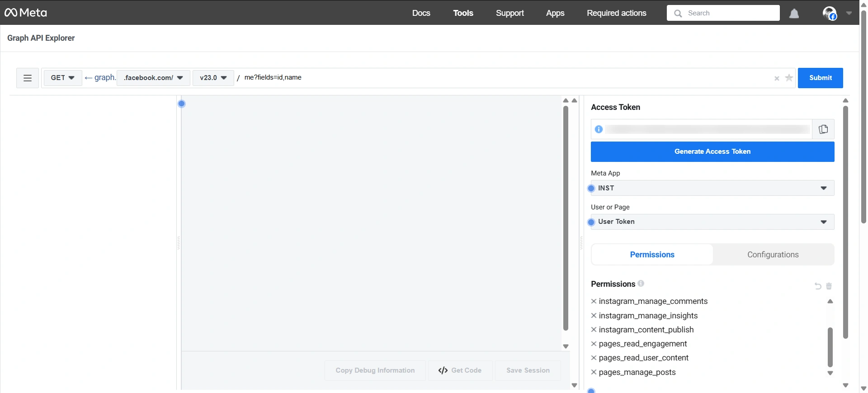Open Required actions
Screen dimensions: 868x393
pos(617,13)
